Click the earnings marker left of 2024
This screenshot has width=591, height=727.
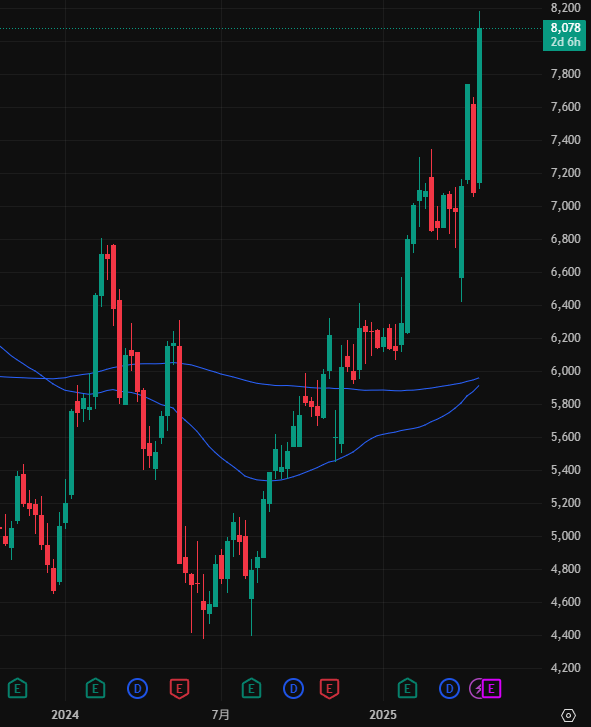pos(18,689)
